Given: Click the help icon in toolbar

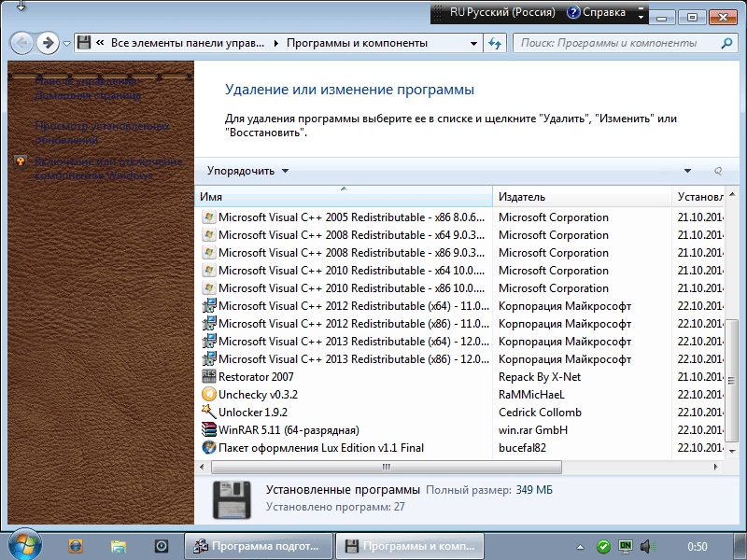Looking at the screenshot, I should point(717,171).
